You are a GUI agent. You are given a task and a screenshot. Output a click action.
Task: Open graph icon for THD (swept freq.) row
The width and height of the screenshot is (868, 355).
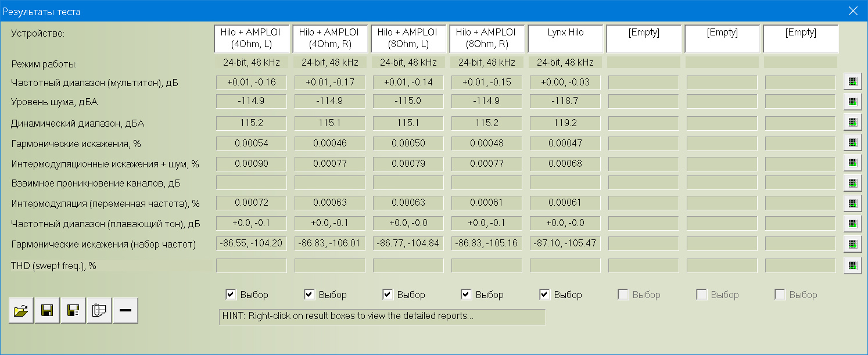pos(852,266)
